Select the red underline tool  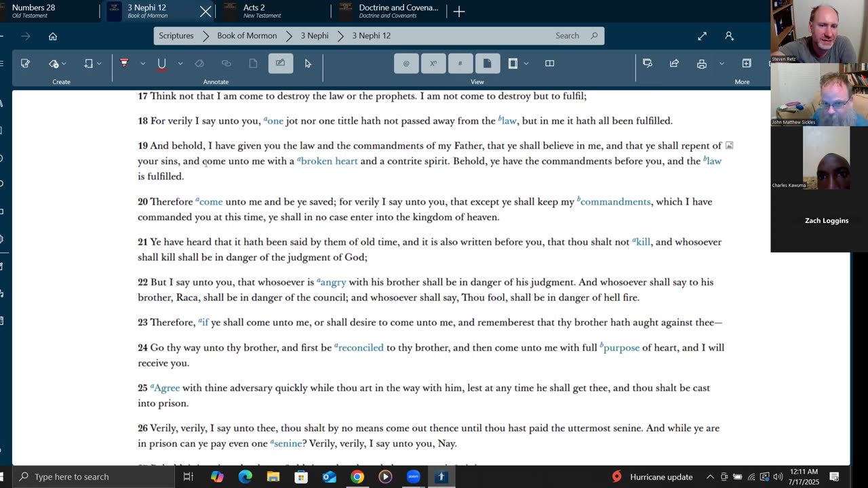(161, 64)
